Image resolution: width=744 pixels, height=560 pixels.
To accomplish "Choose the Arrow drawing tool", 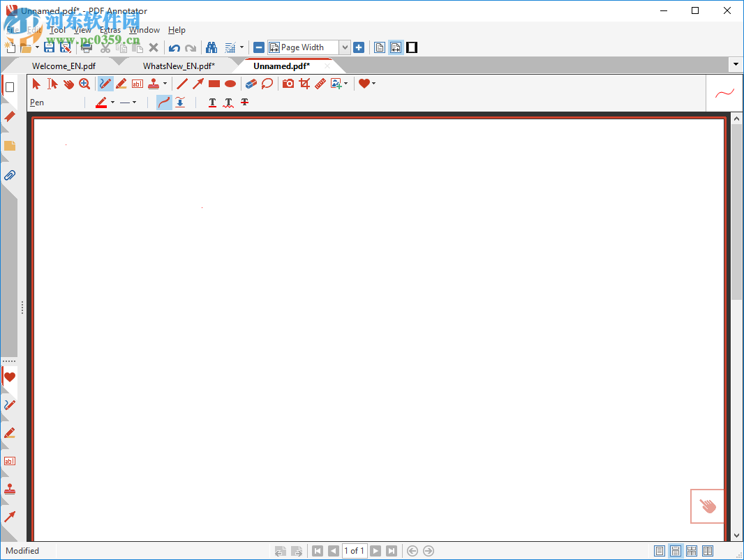I will coord(198,83).
